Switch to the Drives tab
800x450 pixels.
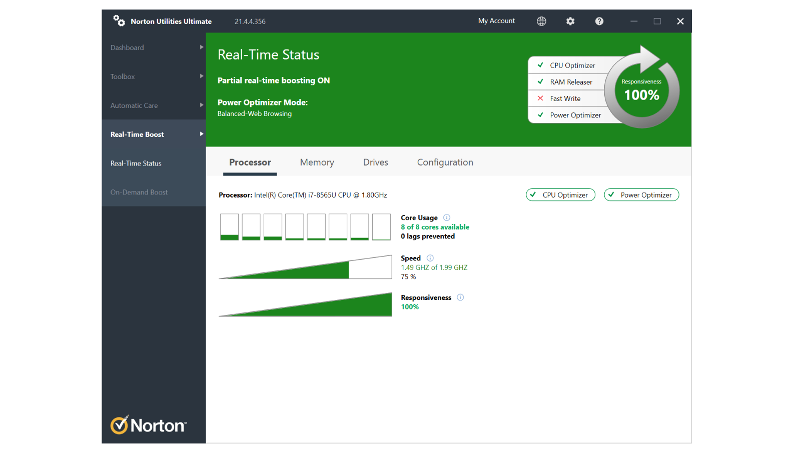376,162
